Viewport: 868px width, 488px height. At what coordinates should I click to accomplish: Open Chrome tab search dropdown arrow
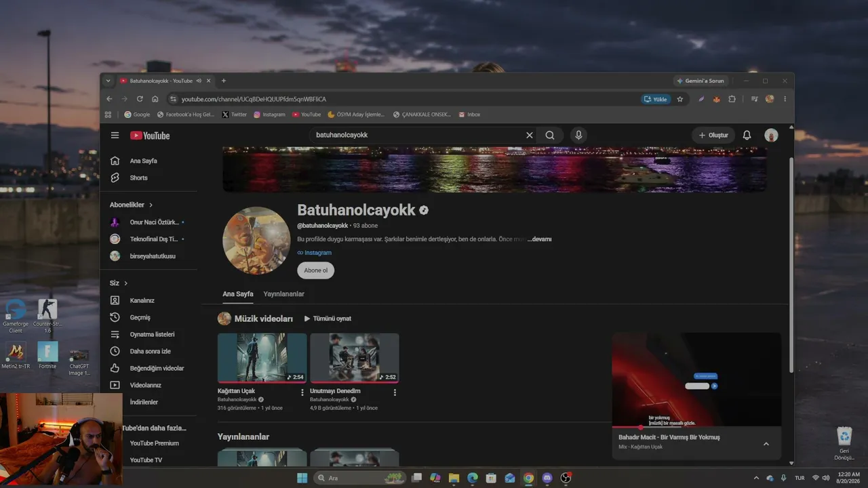click(x=108, y=81)
